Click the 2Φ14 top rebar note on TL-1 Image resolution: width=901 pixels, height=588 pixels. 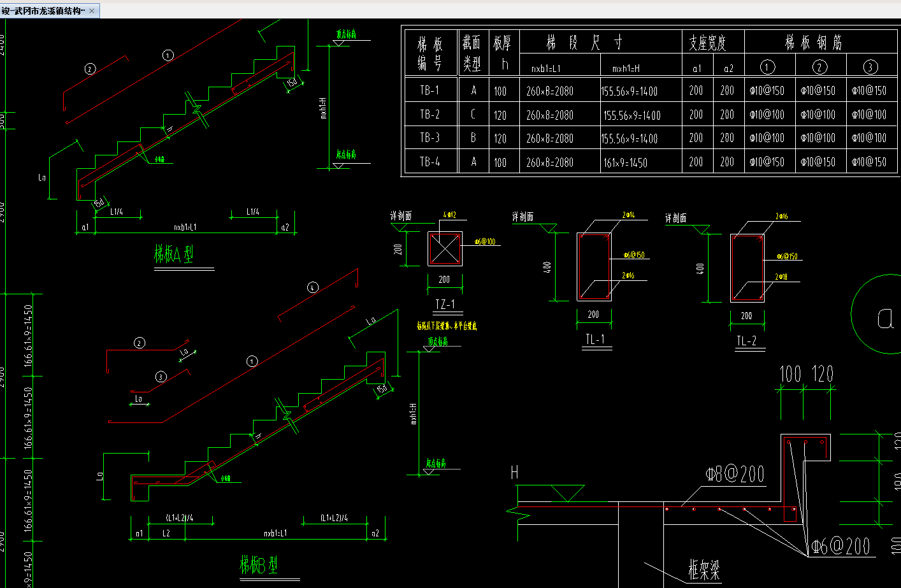(628, 215)
